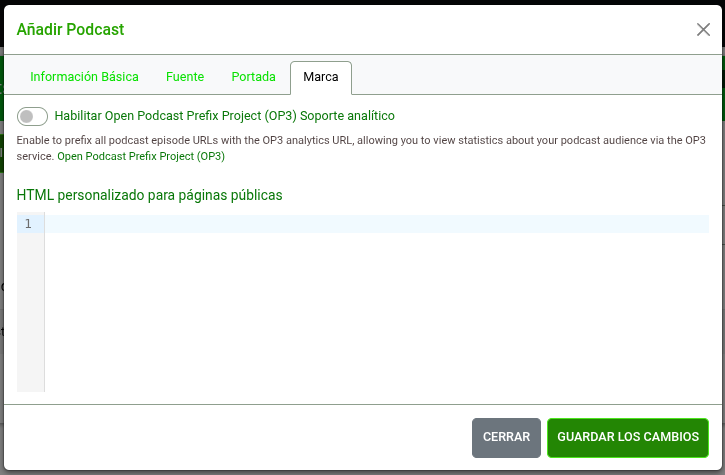The height and width of the screenshot is (475, 725).
Task: Select the Marca tab
Action: (x=321, y=77)
